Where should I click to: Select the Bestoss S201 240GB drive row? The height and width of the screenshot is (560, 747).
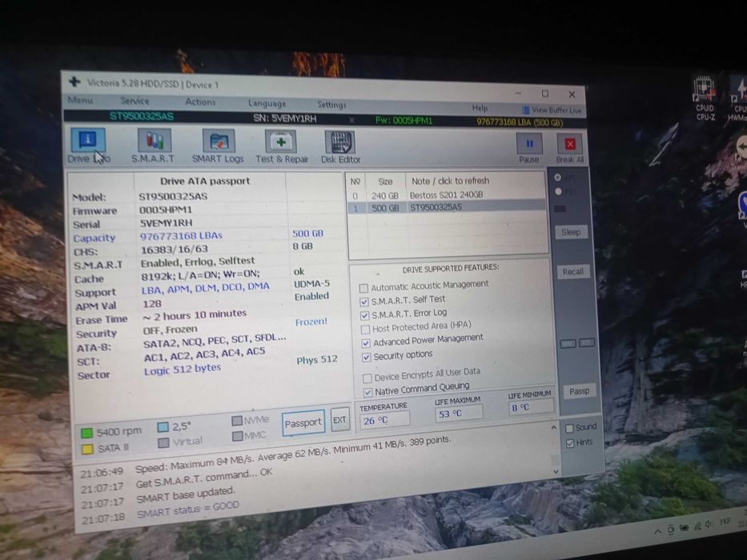coord(447,195)
